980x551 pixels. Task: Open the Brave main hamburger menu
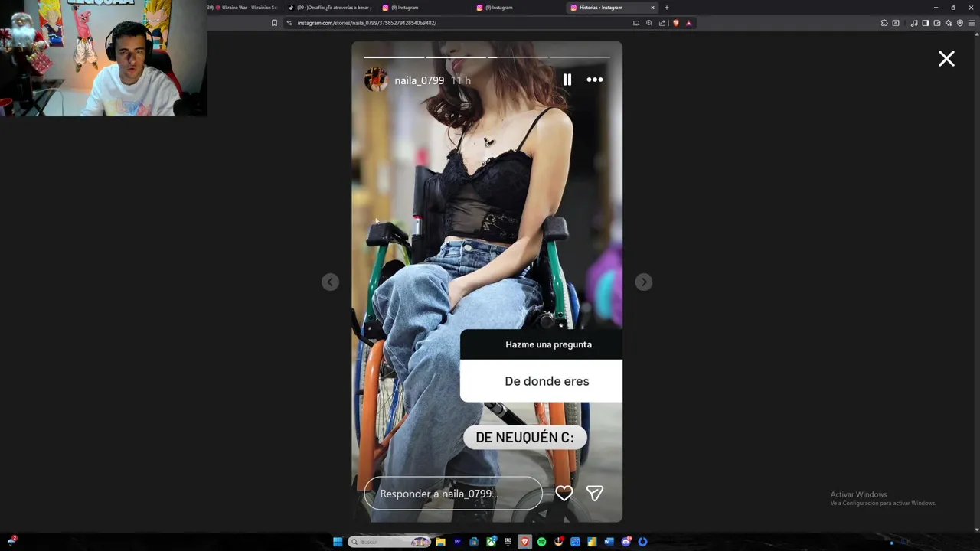tap(972, 23)
